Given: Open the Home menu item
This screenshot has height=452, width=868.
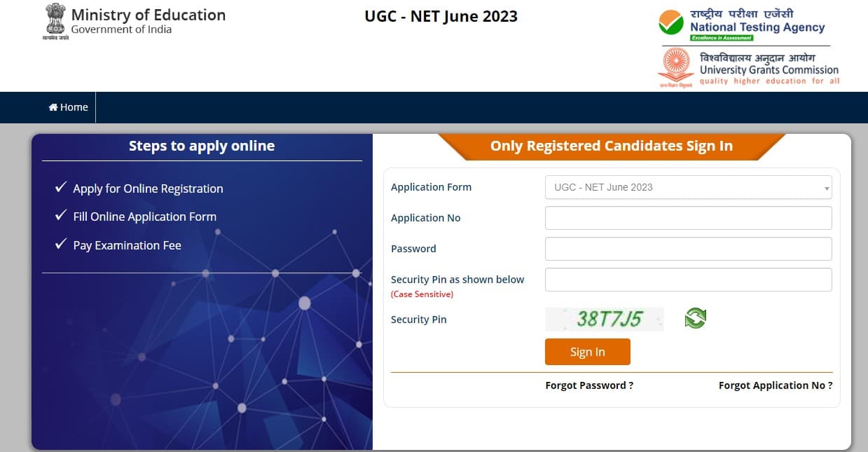Looking at the screenshot, I should click(68, 107).
